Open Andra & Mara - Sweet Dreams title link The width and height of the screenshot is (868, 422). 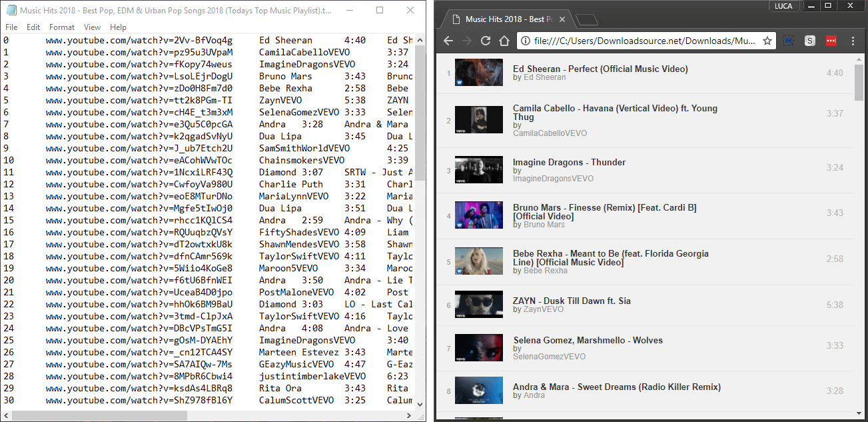point(617,387)
